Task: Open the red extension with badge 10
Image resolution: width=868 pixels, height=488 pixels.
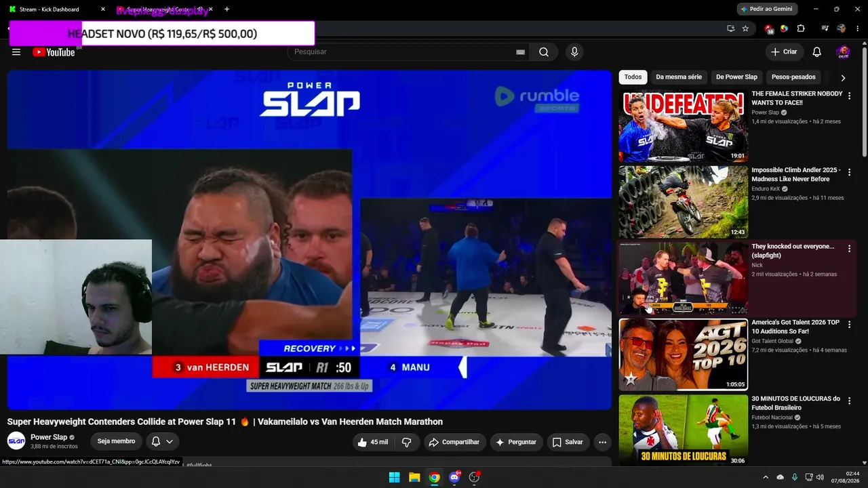Action: 769,29
